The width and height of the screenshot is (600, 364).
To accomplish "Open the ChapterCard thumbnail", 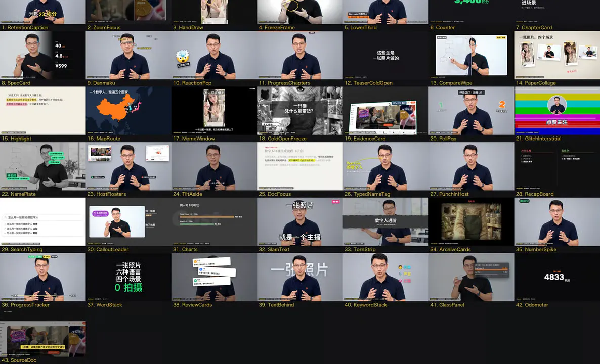I will 557,12.
